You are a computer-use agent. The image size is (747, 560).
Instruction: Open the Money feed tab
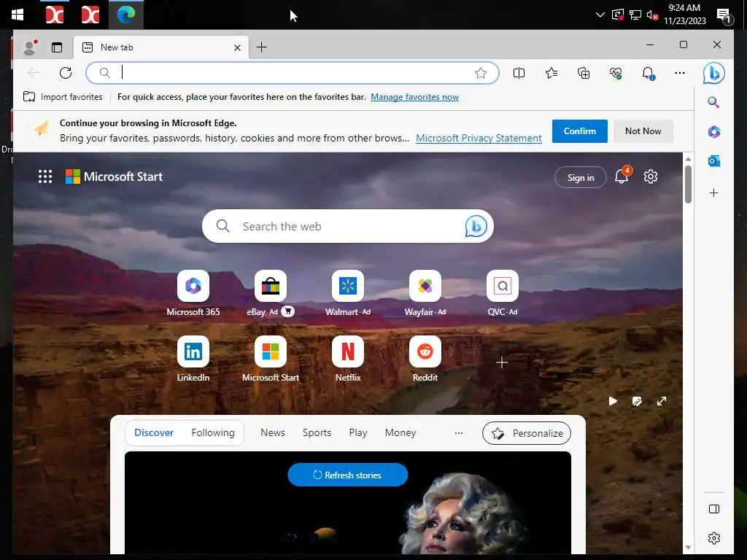point(400,432)
